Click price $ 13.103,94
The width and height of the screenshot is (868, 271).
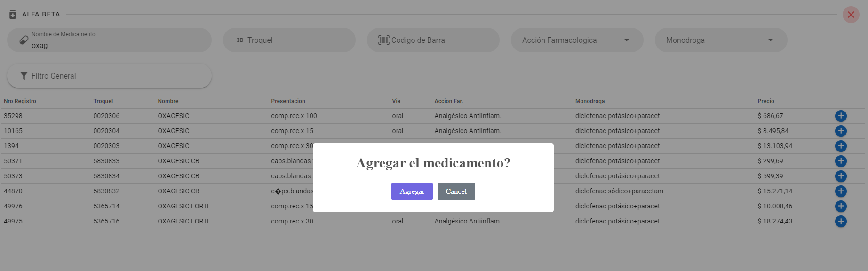(775, 146)
